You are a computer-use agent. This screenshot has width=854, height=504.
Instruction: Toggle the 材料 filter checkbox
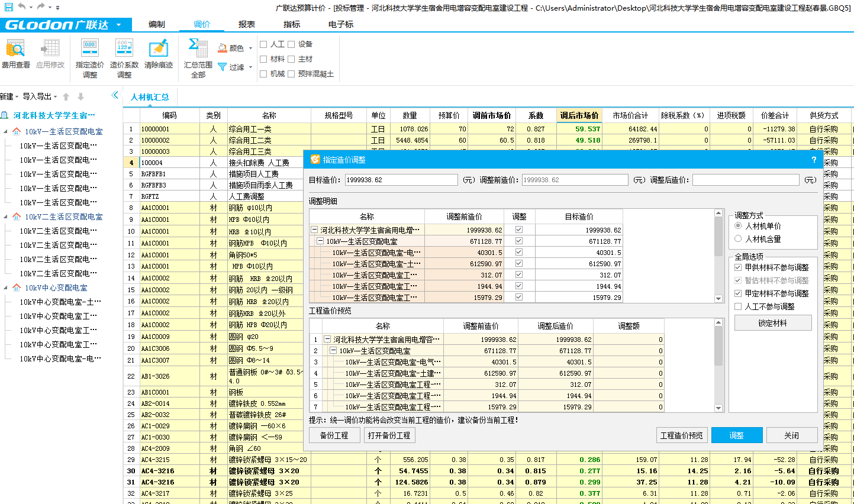pyautogui.click(x=264, y=59)
